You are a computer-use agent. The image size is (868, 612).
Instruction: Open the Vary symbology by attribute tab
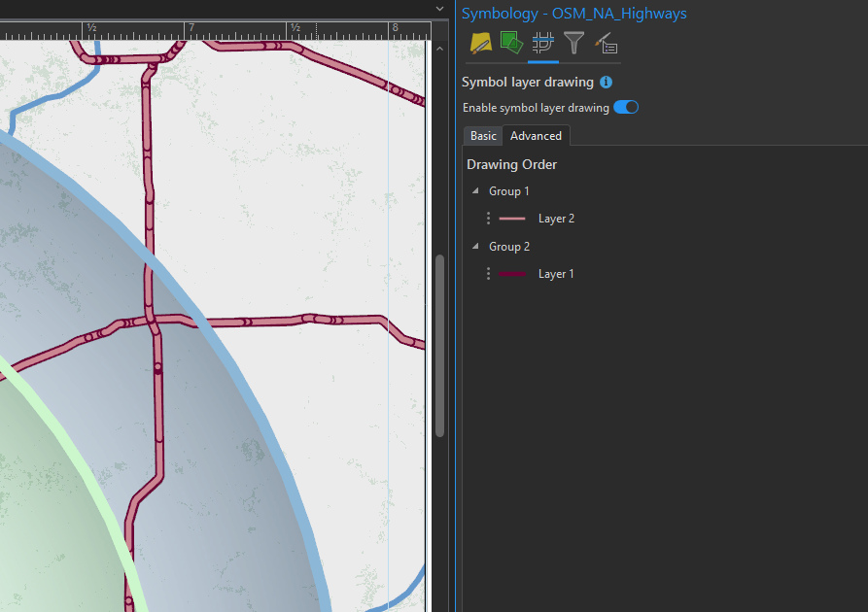point(512,43)
